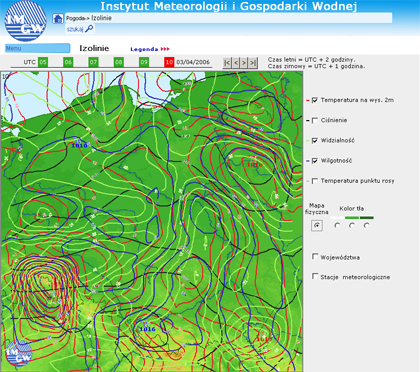The width and height of the screenshot is (420, 372).
Task: Jump to last frame navigation button
Action: click(x=253, y=63)
